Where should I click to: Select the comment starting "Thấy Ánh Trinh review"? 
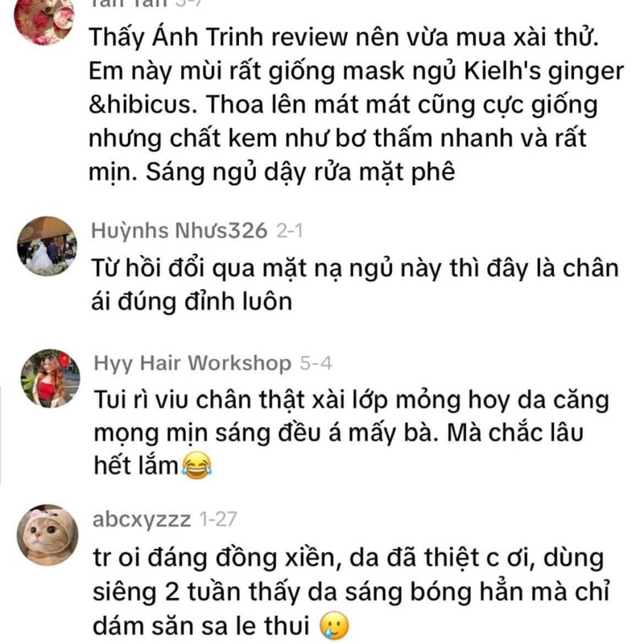(356, 105)
